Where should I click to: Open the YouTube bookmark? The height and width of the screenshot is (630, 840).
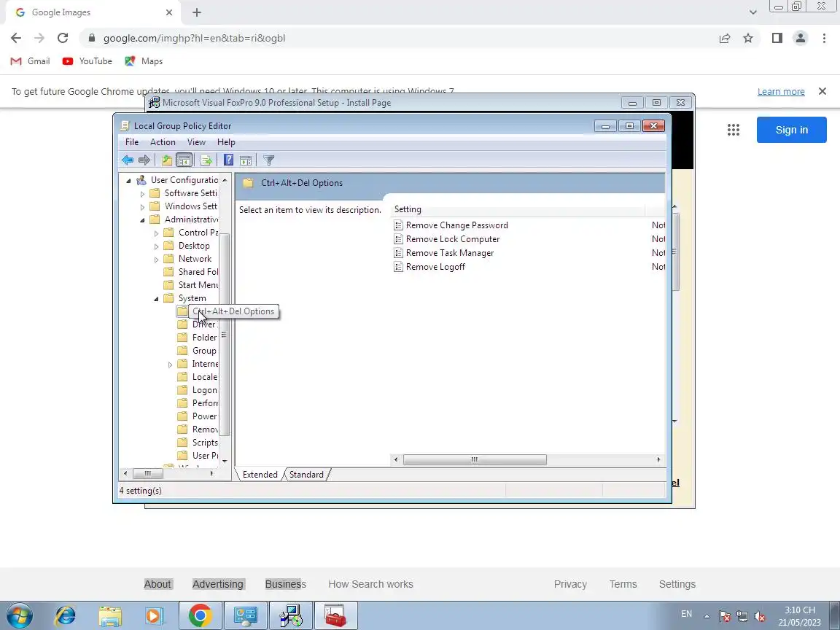point(87,61)
